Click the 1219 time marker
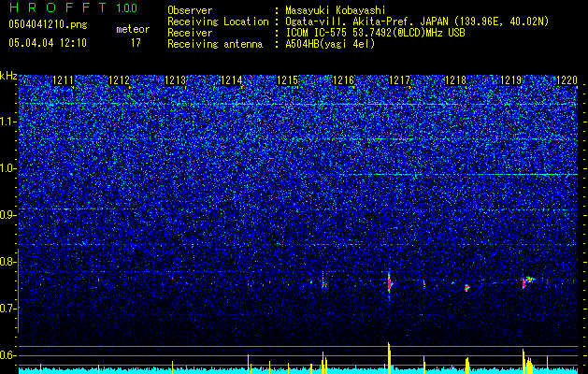This screenshot has height=374, width=588. point(511,80)
